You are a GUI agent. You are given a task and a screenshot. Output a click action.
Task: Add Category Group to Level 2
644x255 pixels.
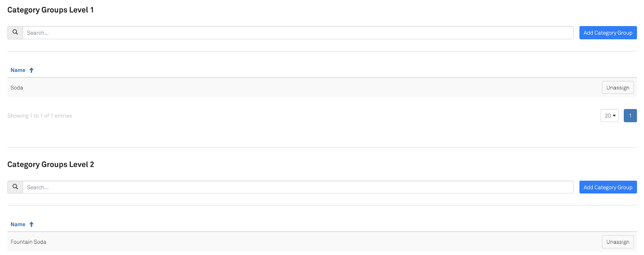[x=608, y=187]
